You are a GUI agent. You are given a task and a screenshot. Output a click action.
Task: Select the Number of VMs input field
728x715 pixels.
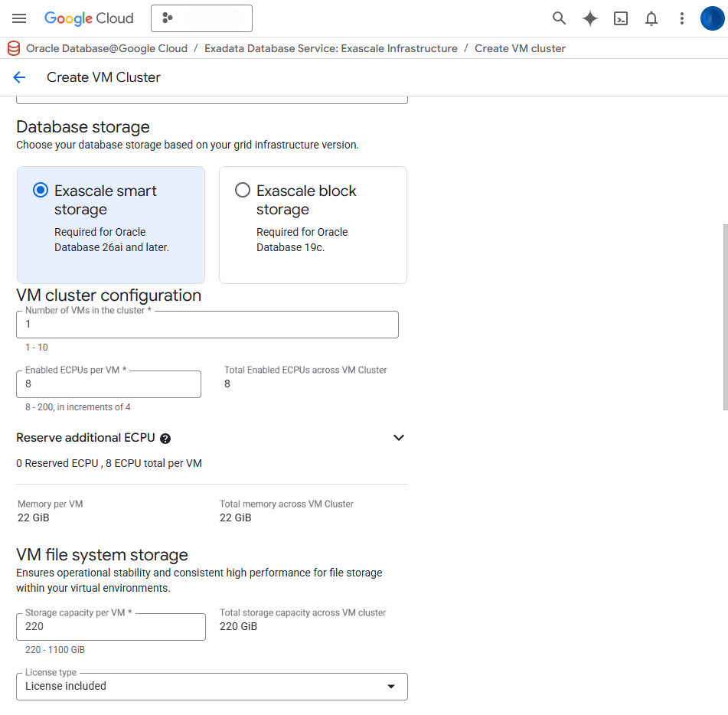tap(207, 325)
